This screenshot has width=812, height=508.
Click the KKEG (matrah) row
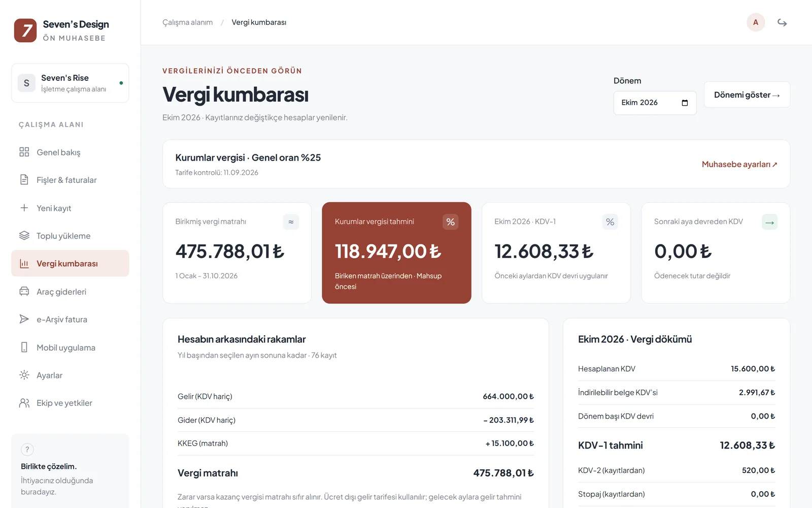coord(355,443)
